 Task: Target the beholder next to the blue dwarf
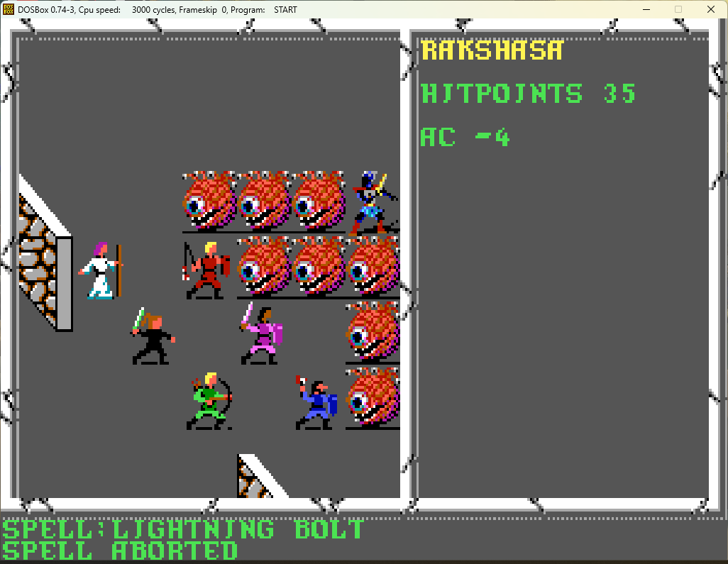(373, 397)
